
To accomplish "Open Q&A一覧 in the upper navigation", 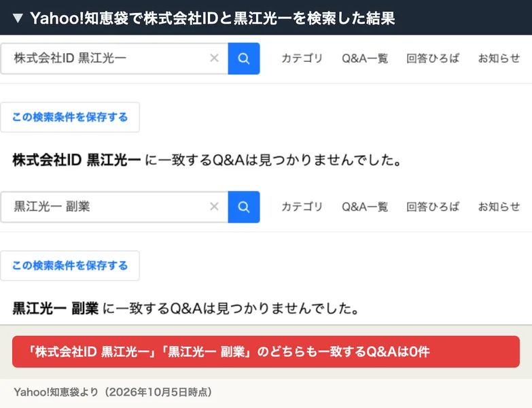I will click(365, 58).
